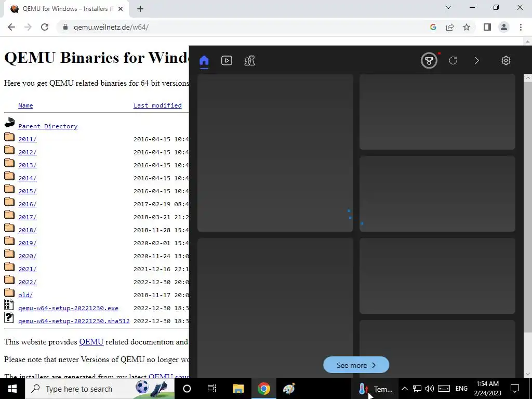View site information padlock icon
532x399 pixels.
click(65, 27)
